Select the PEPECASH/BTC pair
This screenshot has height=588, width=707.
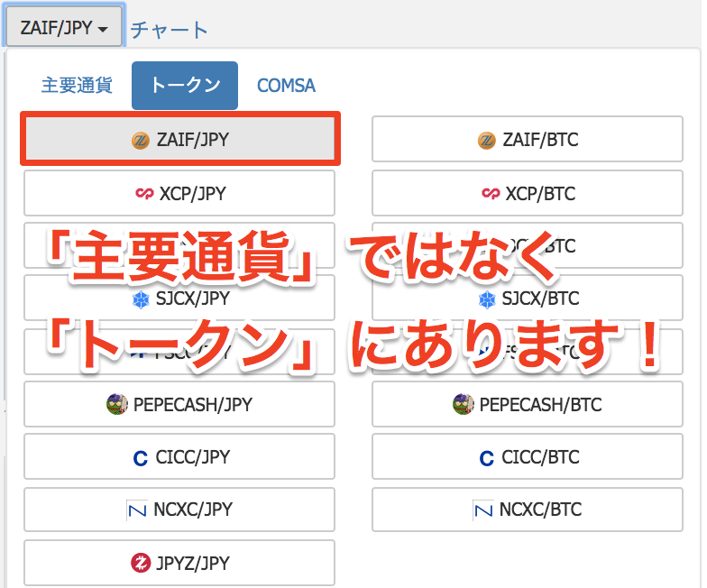[x=528, y=404]
